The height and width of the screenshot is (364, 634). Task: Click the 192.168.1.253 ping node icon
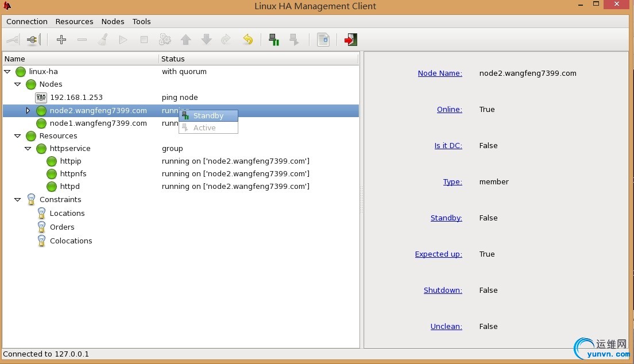[x=41, y=98]
